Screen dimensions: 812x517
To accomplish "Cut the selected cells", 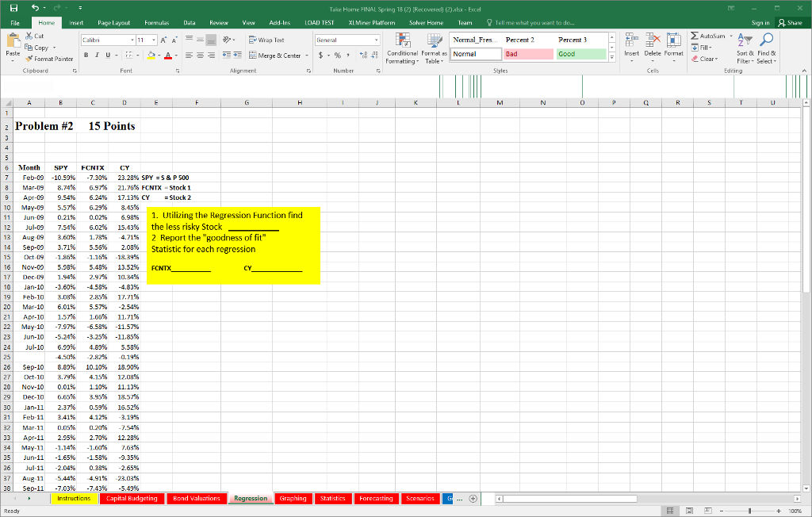I will pyautogui.click(x=35, y=36).
